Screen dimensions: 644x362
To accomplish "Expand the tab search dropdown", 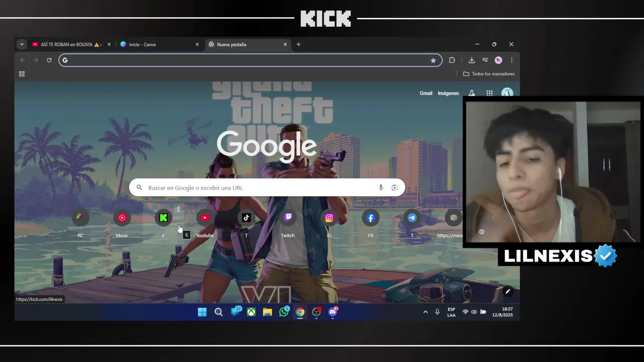I will tap(22, 44).
